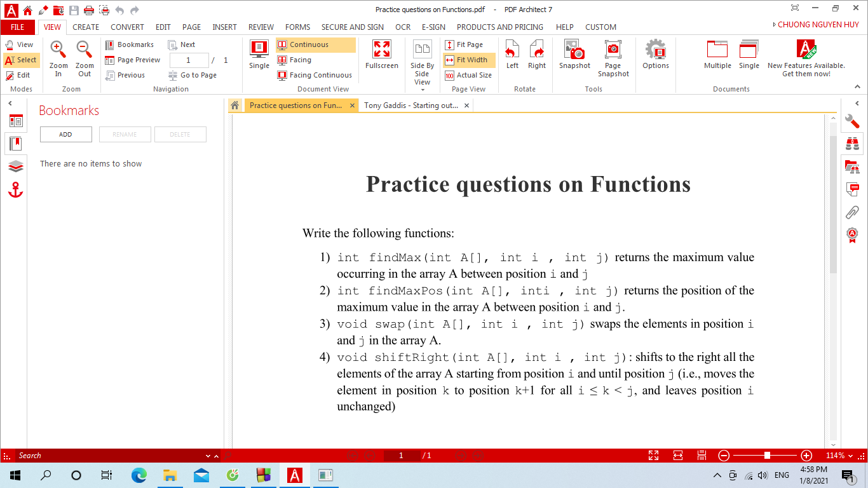868x488 pixels.
Task: Open the REVIEW ribbon tab
Action: point(261,27)
